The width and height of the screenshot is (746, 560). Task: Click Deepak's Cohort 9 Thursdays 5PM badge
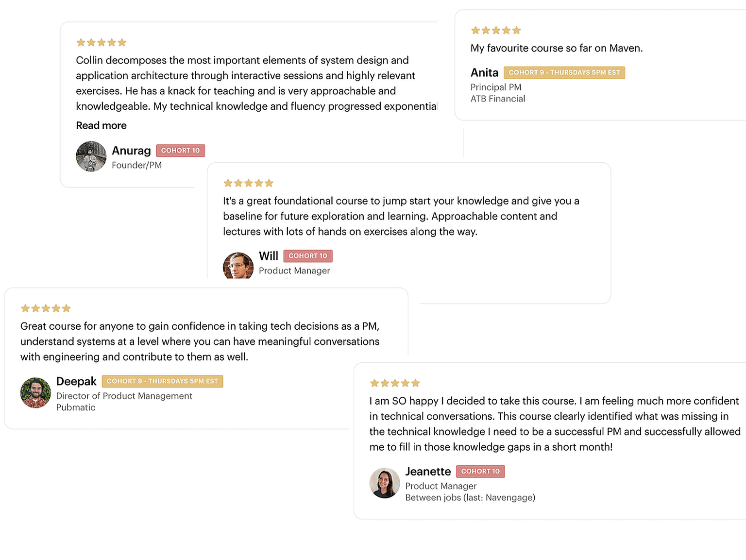coord(162,381)
